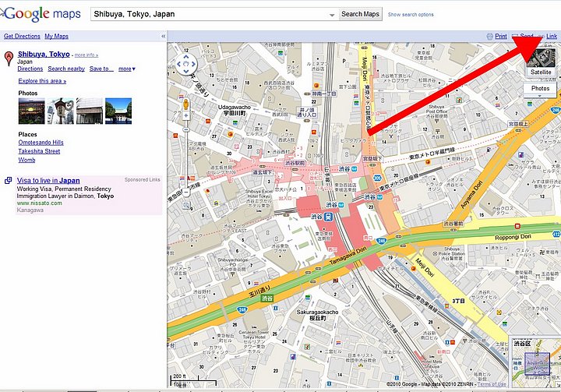Click the hand icon in pan control center

point(186,65)
